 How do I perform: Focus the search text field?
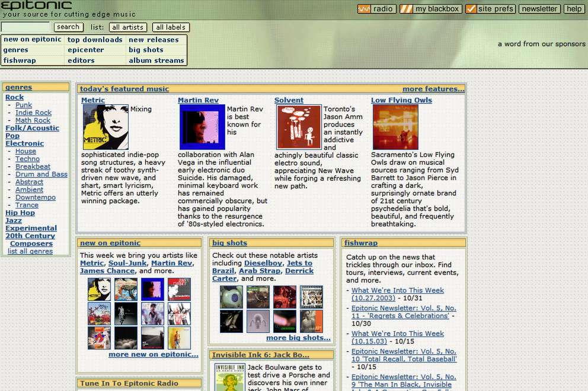click(25, 27)
